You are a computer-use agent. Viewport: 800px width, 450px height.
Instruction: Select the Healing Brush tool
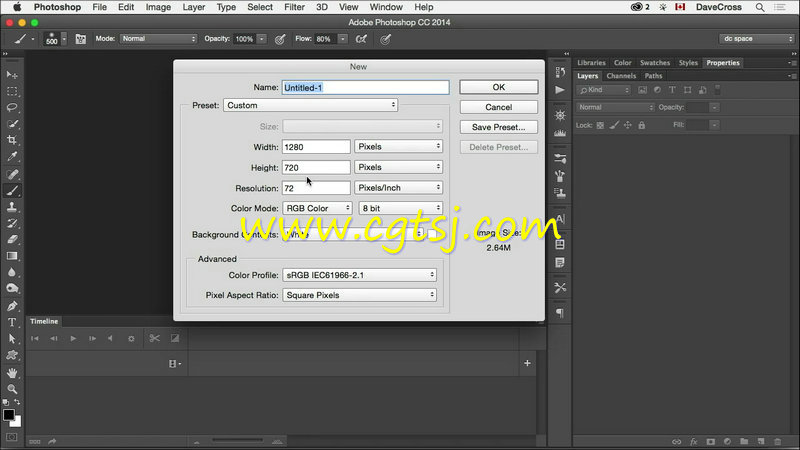coord(12,174)
